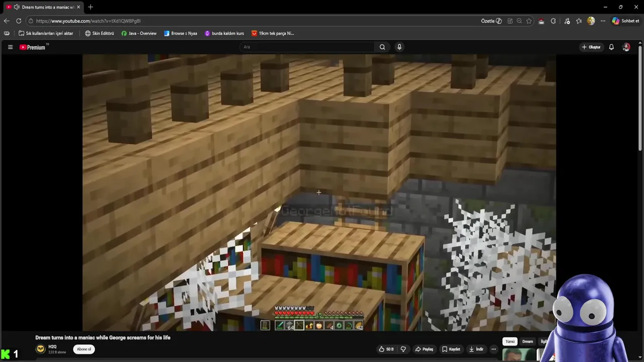Focus the YouTube Ara search field
This screenshot has width=644, height=362.
click(x=307, y=47)
